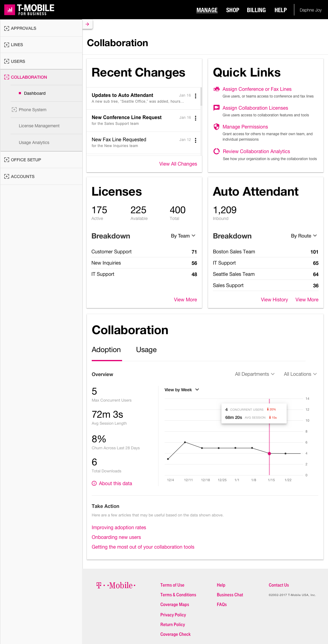
Task: Open the Shop top menu
Action: point(233,10)
